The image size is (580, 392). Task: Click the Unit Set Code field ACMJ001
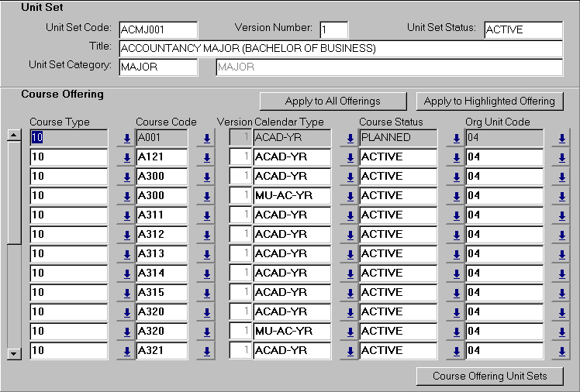click(x=158, y=29)
